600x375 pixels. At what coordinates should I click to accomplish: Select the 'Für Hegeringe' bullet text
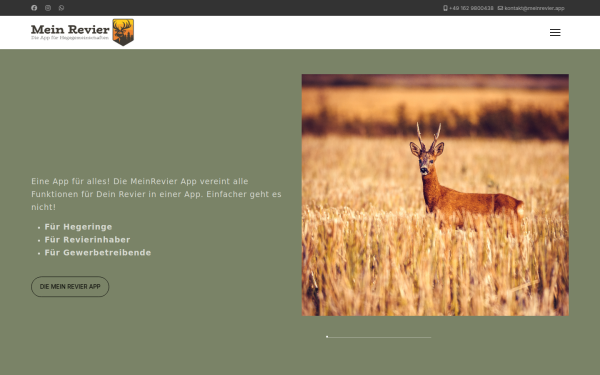tap(78, 227)
